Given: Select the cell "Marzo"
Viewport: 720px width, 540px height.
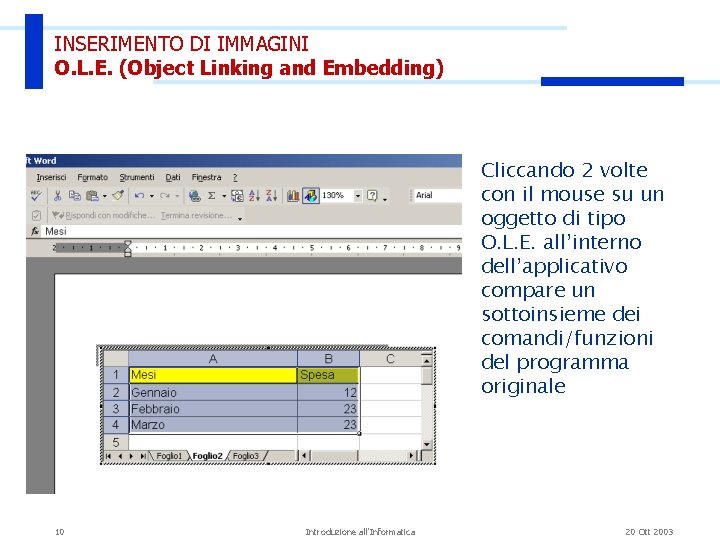Looking at the screenshot, I should [213, 425].
